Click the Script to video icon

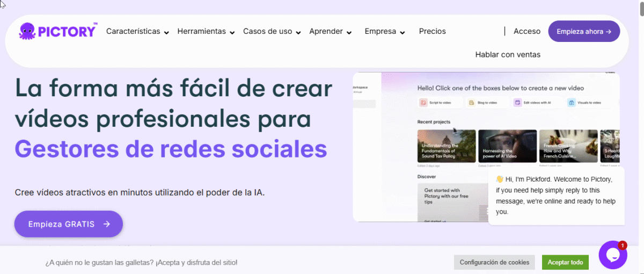[424, 102]
